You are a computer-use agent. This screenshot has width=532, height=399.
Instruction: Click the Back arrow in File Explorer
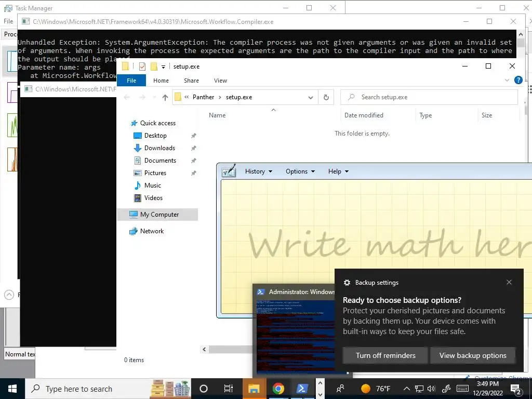coord(127,97)
